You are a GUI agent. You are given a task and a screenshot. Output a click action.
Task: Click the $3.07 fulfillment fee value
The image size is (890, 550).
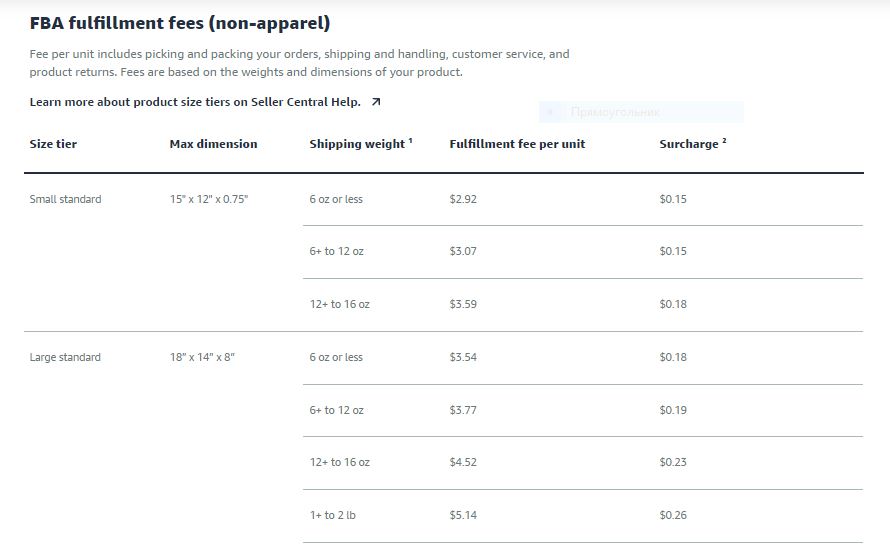[463, 251]
